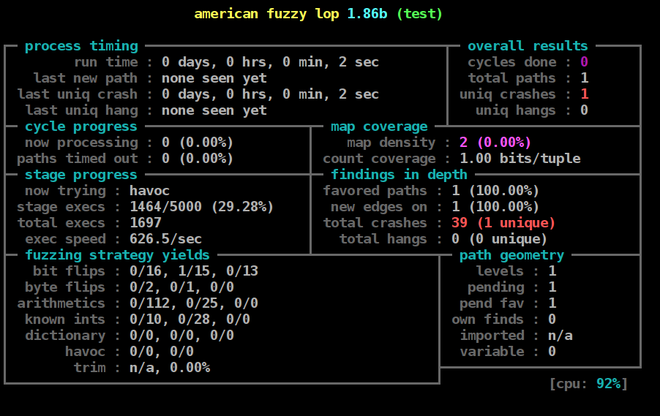Click the cpu 92% indicator
660x416 pixels.
(x=588, y=384)
